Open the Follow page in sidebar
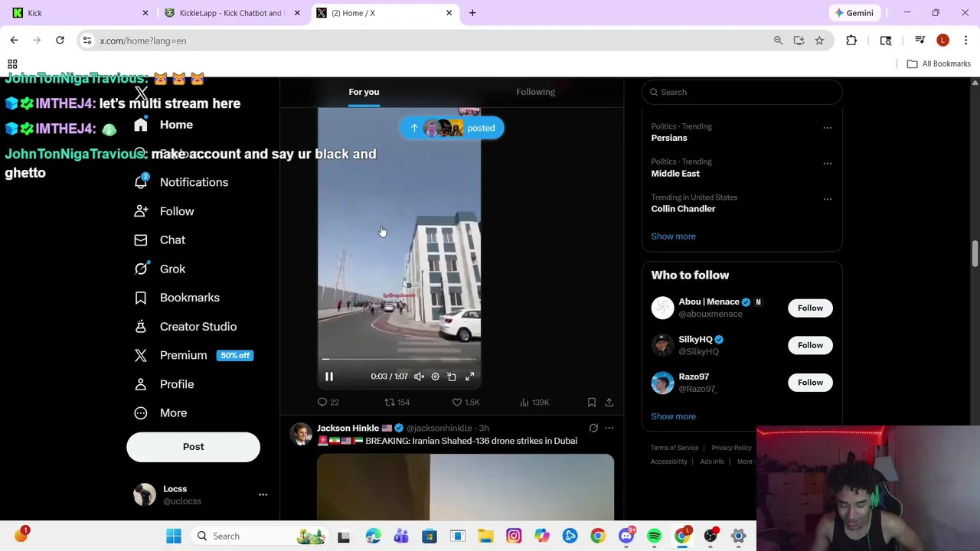Viewport: 980px width, 551px height. click(164, 211)
